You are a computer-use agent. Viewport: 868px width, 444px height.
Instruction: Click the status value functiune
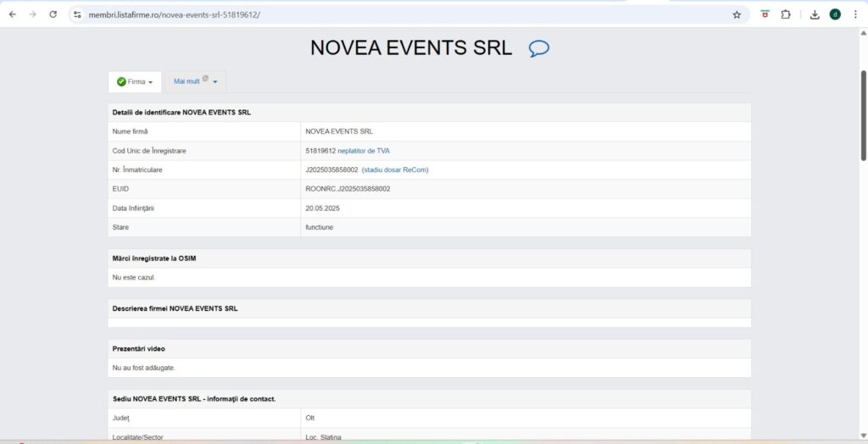[320, 227]
